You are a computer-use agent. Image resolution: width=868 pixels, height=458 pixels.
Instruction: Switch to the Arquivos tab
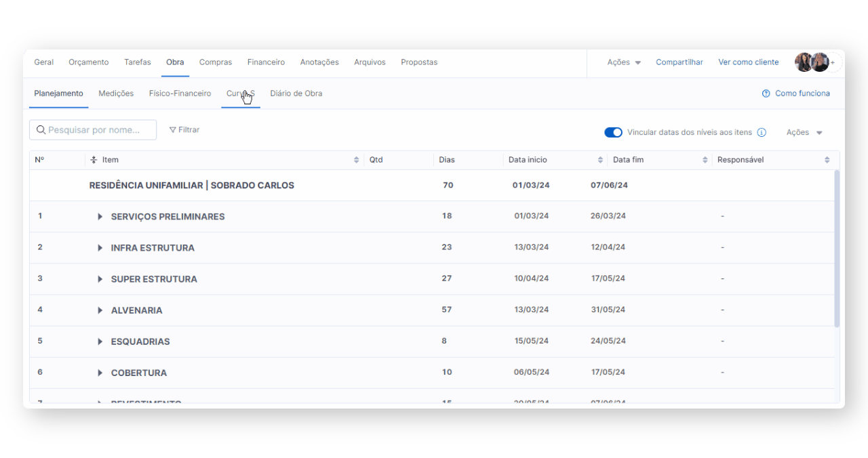(x=370, y=62)
